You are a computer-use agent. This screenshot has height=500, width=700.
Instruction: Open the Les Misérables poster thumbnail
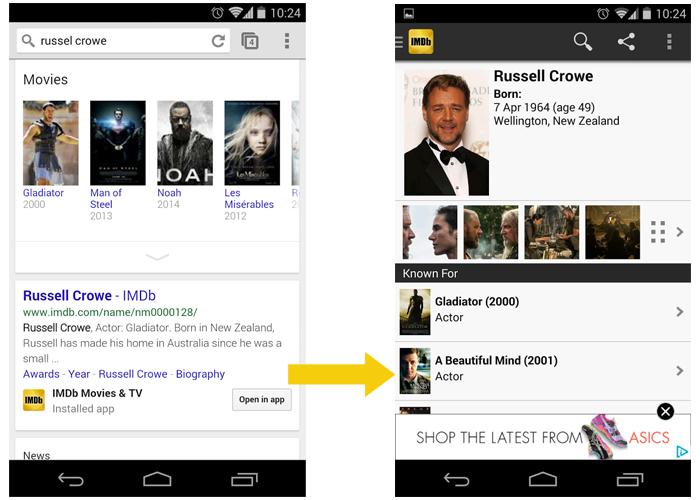(x=252, y=143)
